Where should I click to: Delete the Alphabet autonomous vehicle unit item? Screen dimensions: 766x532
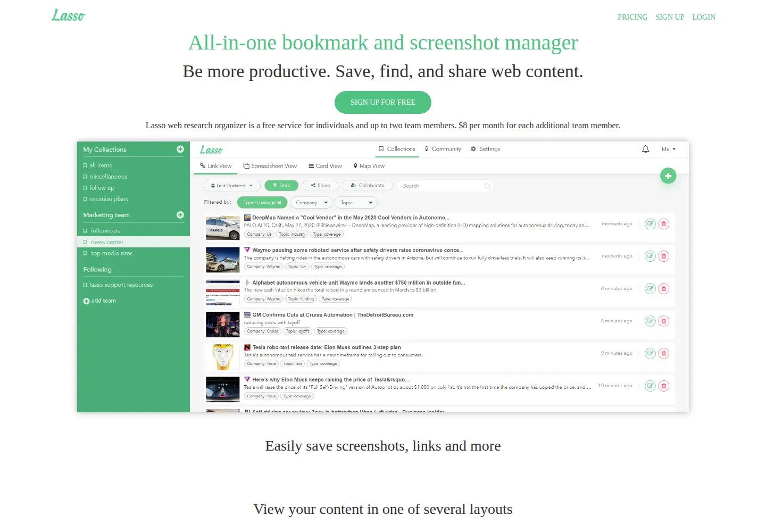pyautogui.click(x=663, y=289)
